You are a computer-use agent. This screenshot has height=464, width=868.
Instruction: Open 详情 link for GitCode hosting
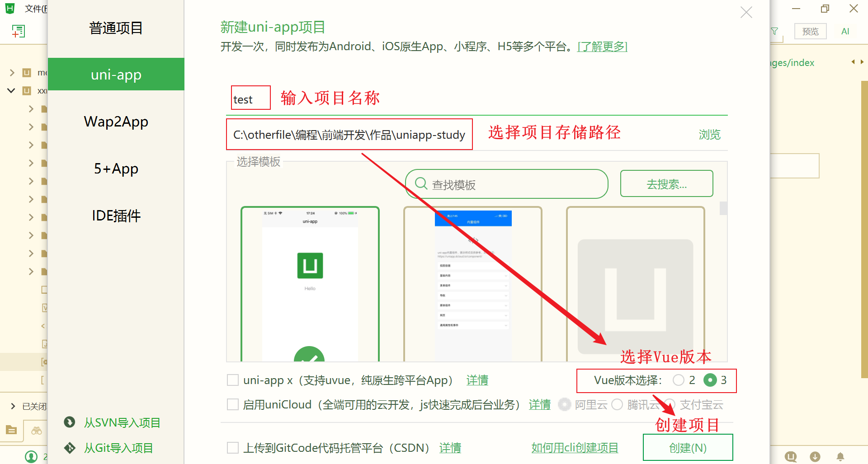[450, 448]
